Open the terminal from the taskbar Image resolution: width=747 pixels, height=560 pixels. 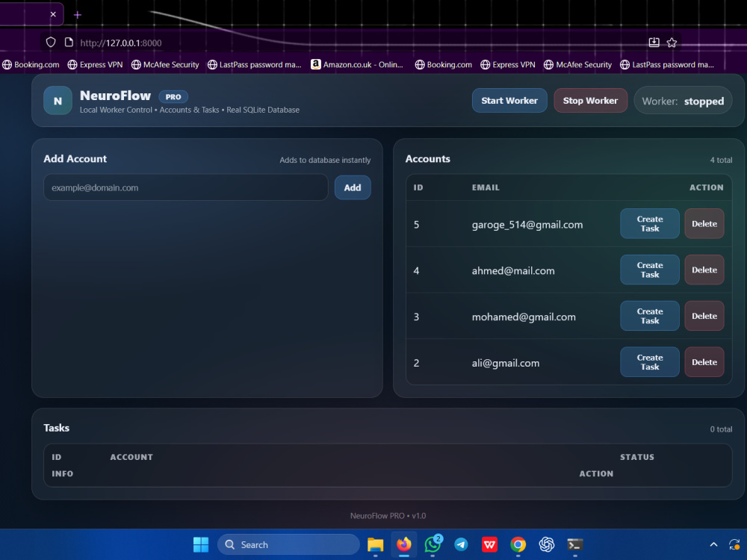tap(575, 544)
